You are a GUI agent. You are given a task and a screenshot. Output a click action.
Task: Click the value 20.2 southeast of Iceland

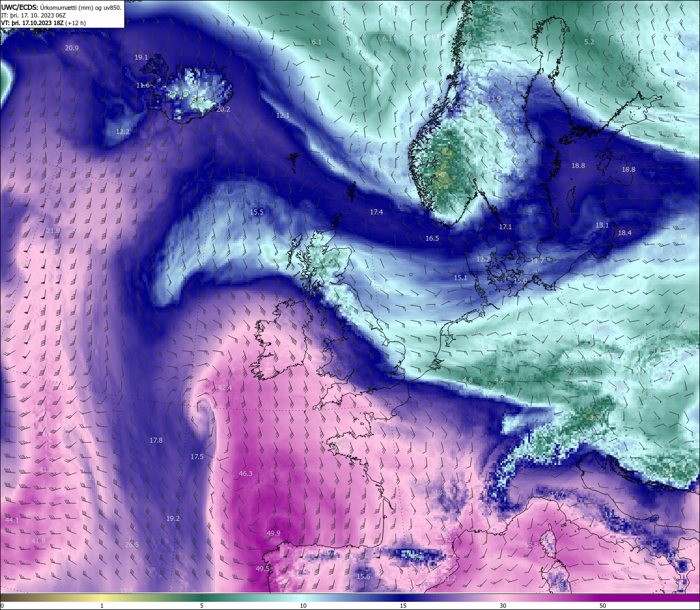pos(223,109)
